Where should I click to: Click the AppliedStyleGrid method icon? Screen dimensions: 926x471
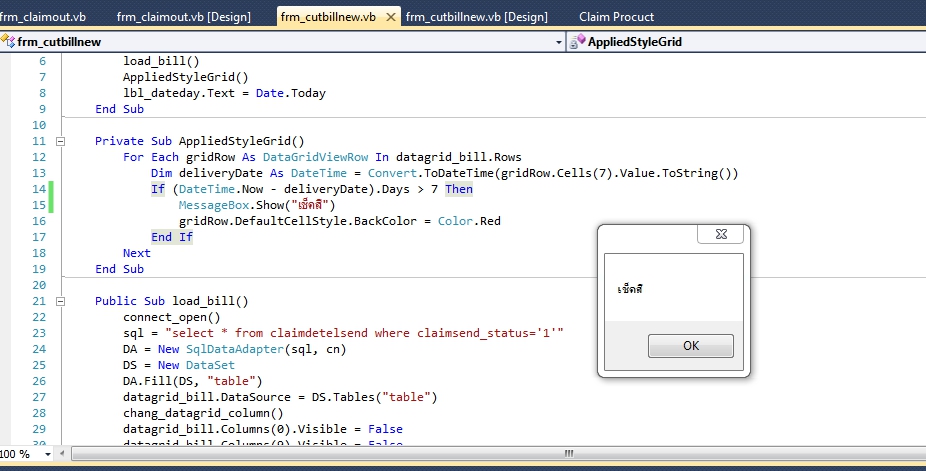577,41
